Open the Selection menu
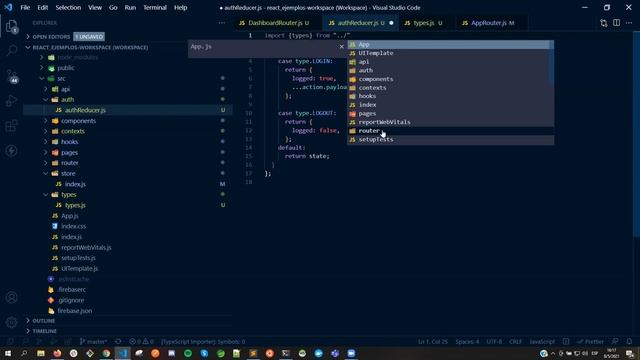The image size is (640, 360). click(68, 7)
